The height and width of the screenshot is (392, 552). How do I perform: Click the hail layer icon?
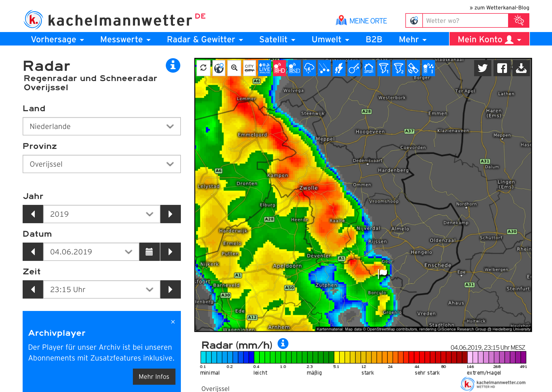click(x=324, y=68)
